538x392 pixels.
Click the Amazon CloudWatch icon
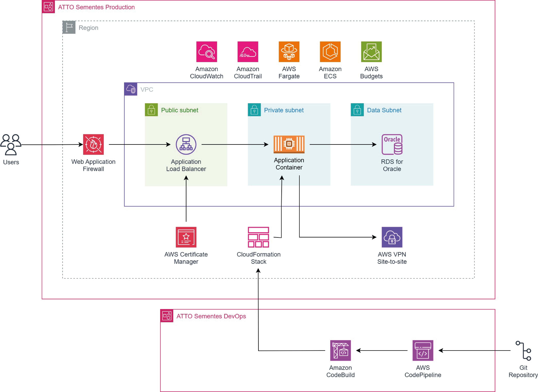click(x=206, y=52)
